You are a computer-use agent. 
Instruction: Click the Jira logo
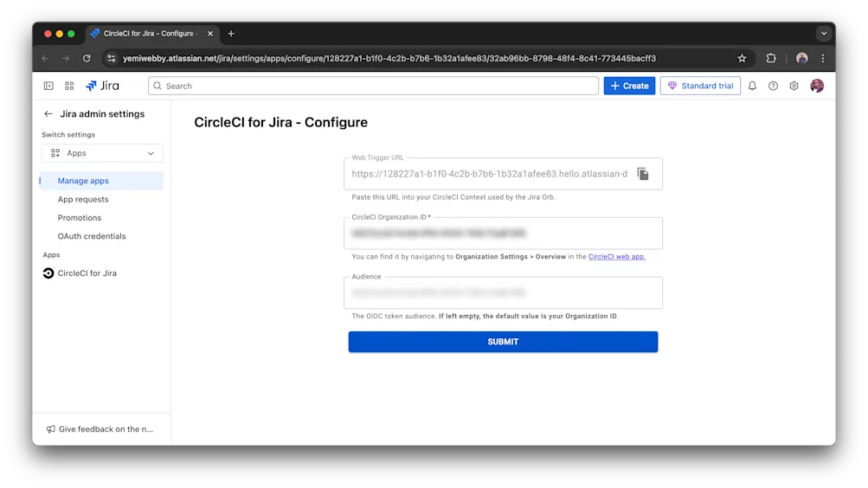(x=102, y=86)
